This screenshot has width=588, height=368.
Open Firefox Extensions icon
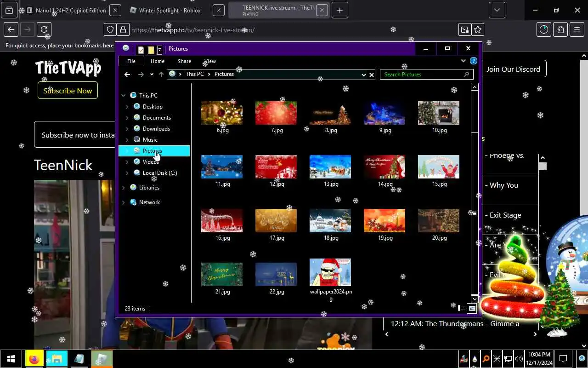point(560,29)
